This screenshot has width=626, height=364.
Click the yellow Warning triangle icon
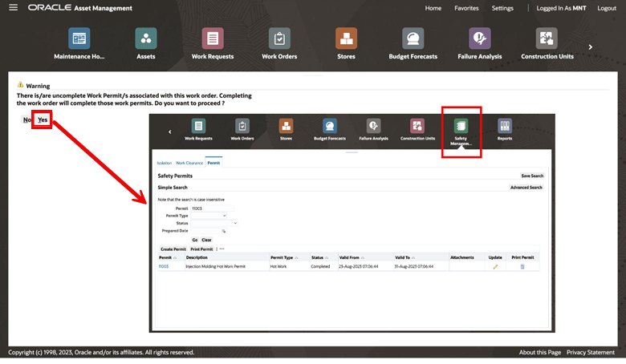pyautogui.click(x=20, y=84)
